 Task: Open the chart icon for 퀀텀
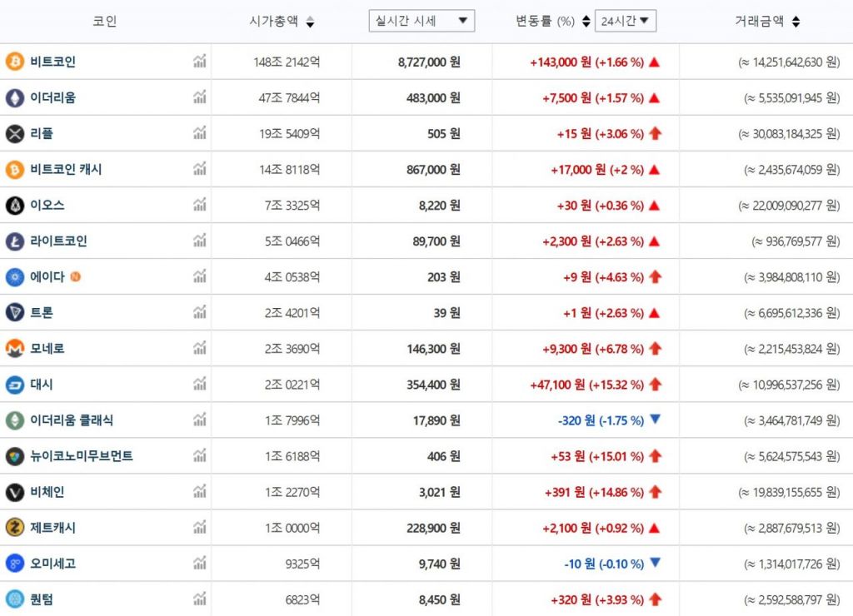tap(199, 599)
